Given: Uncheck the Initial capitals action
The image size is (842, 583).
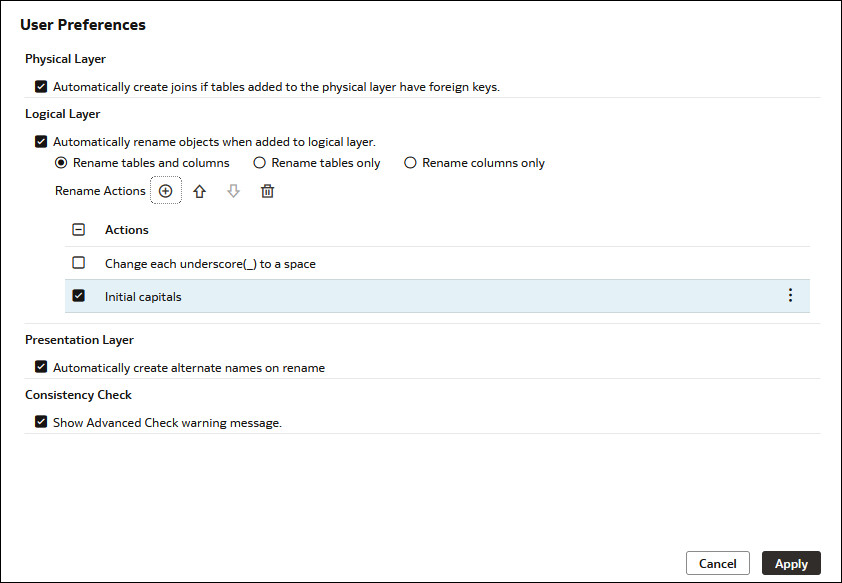Looking at the screenshot, I should 79,296.
